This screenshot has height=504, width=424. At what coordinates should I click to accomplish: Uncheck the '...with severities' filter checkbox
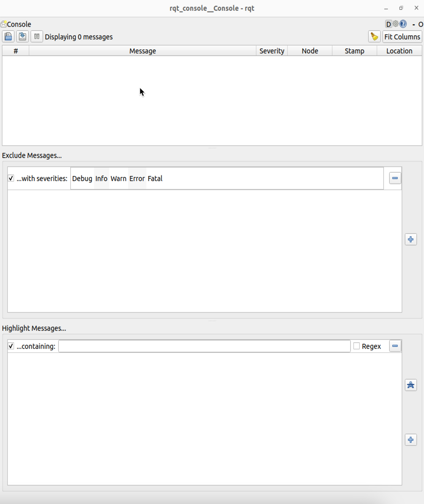point(11,178)
